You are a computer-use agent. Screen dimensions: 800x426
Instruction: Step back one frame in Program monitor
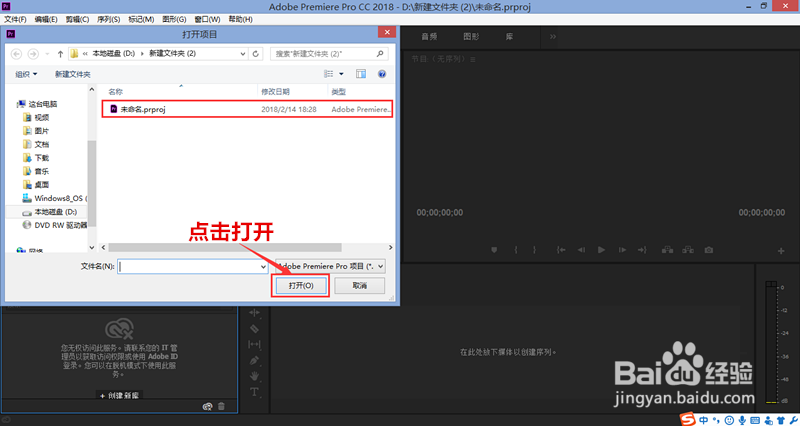[581, 250]
